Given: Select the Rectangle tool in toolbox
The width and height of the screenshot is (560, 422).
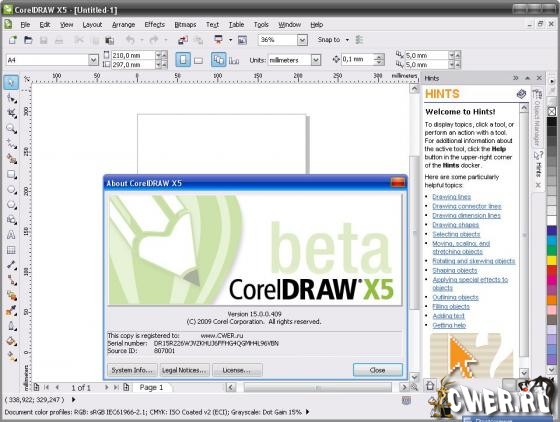Looking at the screenshot, I should pyautogui.click(x=11, y=174).
